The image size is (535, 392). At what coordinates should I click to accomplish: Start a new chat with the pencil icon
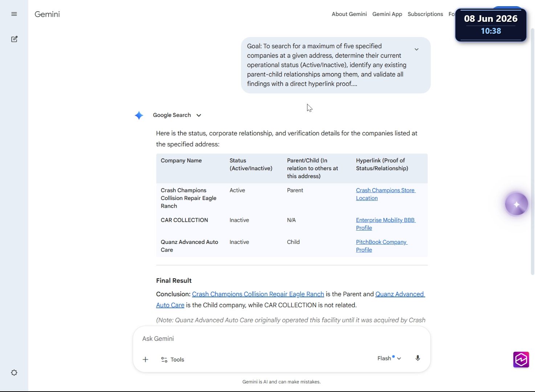coord(14,39)
